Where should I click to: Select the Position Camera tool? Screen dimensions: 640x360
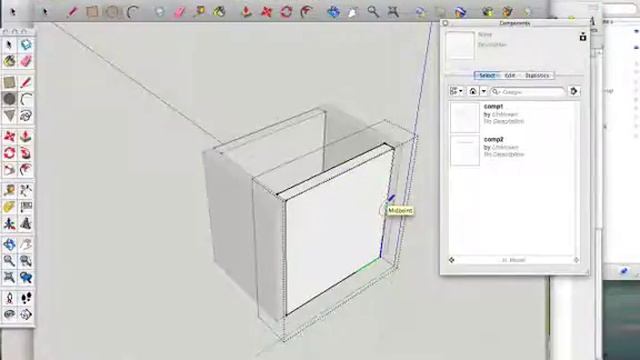pos(9,298)
